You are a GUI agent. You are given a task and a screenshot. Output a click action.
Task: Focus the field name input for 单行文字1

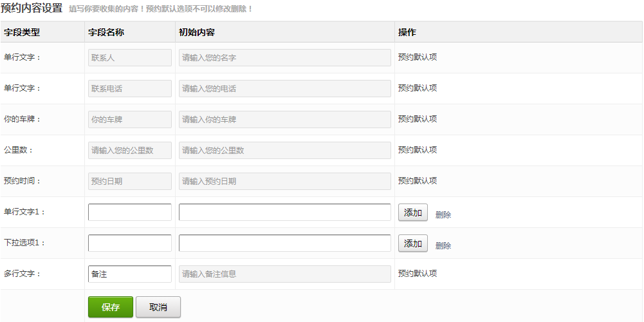tap(130, 213)
